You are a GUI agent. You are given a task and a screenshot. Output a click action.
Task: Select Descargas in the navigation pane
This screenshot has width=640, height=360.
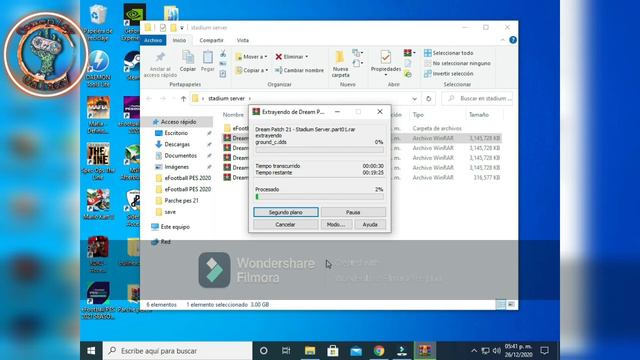[177, 144]
